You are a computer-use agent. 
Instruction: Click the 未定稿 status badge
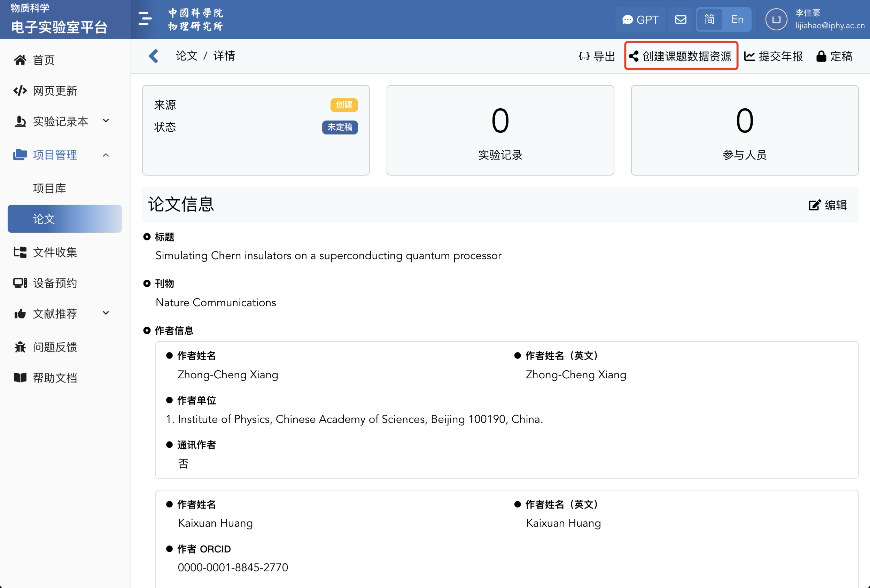point(340,127)
